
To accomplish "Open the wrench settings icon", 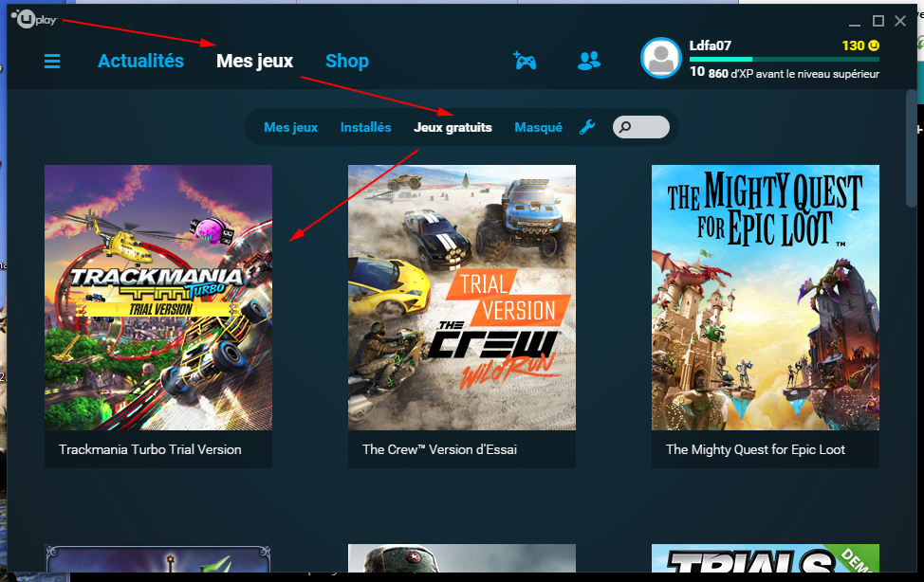I will [587, 127].
